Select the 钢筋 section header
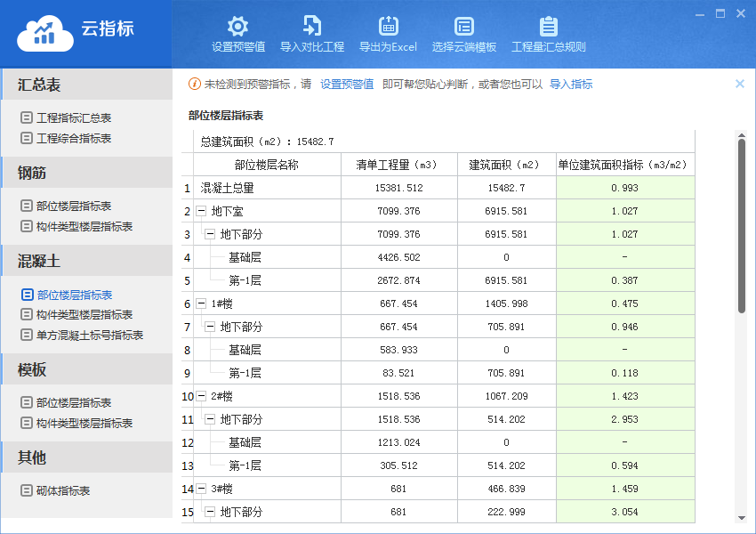This screenshot has width=756, height=534. pos(87,172)
